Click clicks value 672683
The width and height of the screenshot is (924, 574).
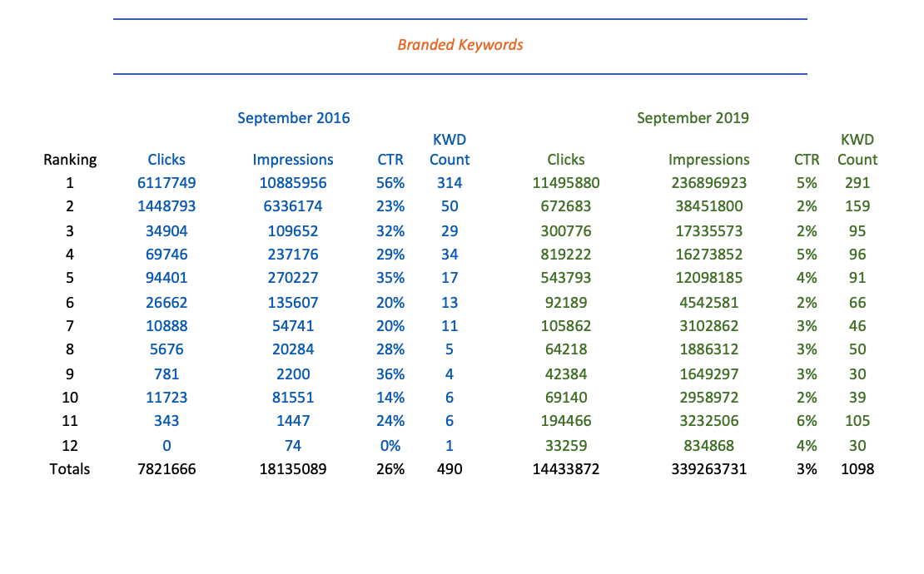[x=566, y=206]
